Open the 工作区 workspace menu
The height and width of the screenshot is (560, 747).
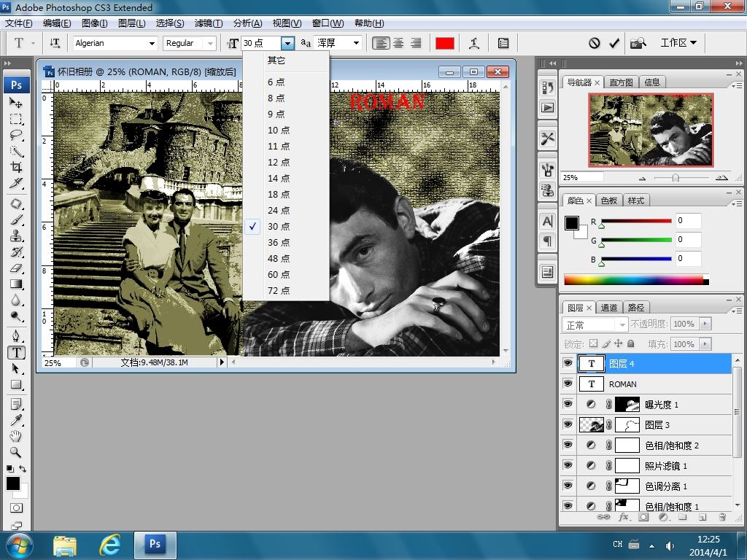pos(678,43)
